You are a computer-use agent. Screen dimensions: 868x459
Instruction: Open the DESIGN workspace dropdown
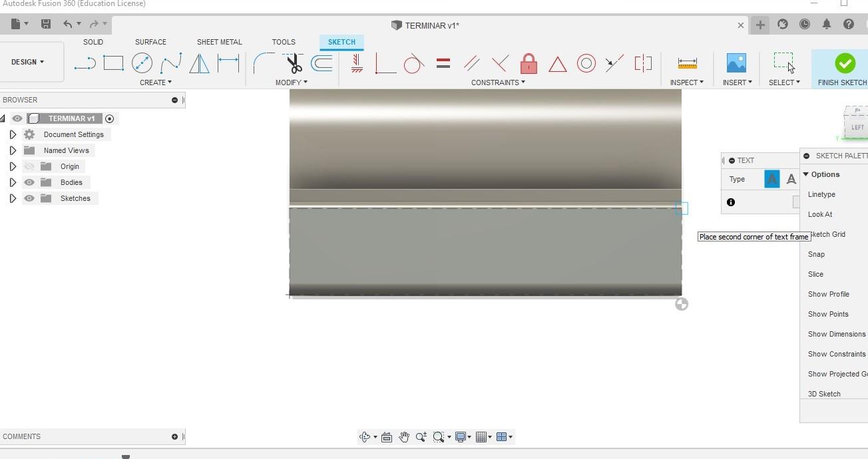[28, 62]
